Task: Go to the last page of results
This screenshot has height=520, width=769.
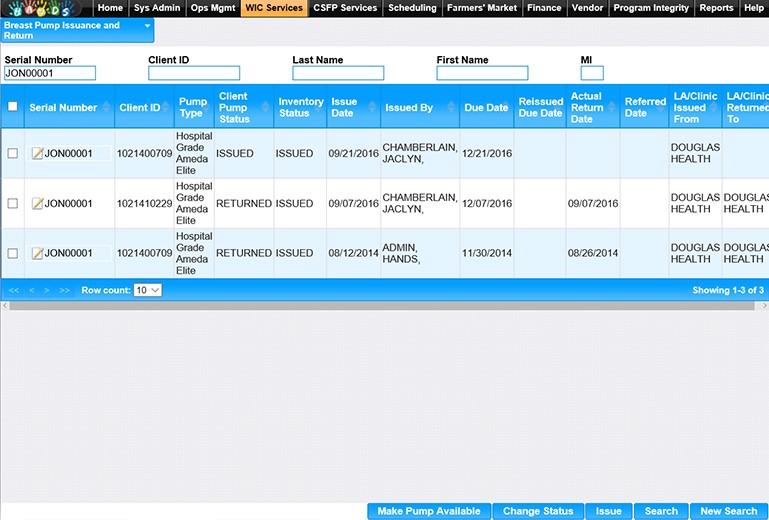Action: tap(65, 290)
